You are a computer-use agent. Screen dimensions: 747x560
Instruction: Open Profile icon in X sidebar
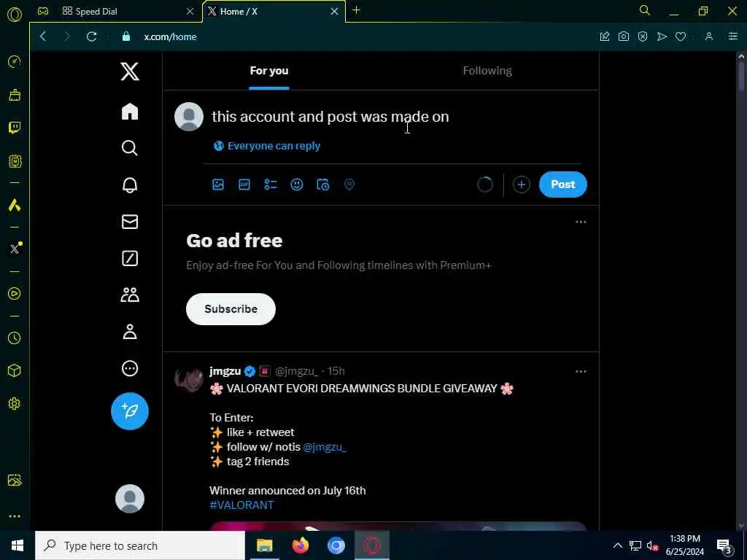130,332
